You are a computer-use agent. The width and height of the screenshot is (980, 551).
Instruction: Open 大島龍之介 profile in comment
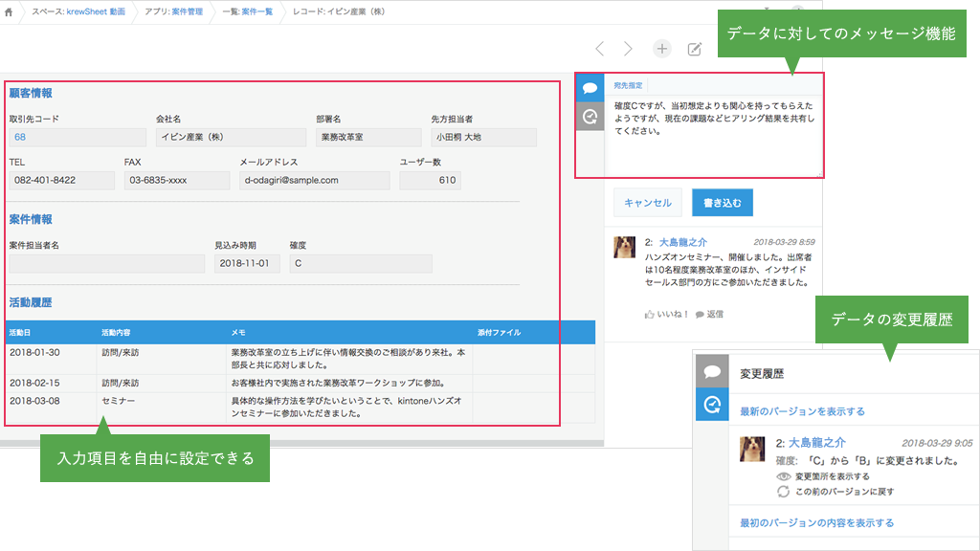pos(683,242)
